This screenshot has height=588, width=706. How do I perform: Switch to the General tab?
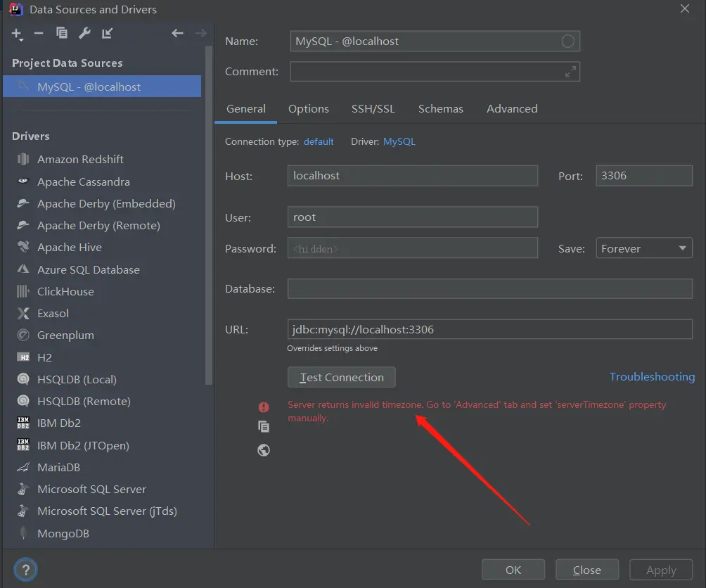pyautogui.click(x=246, y=109)
